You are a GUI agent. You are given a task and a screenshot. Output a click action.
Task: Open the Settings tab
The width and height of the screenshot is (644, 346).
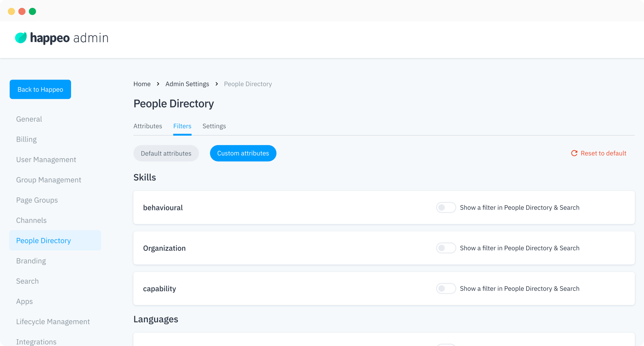[214, 126]
